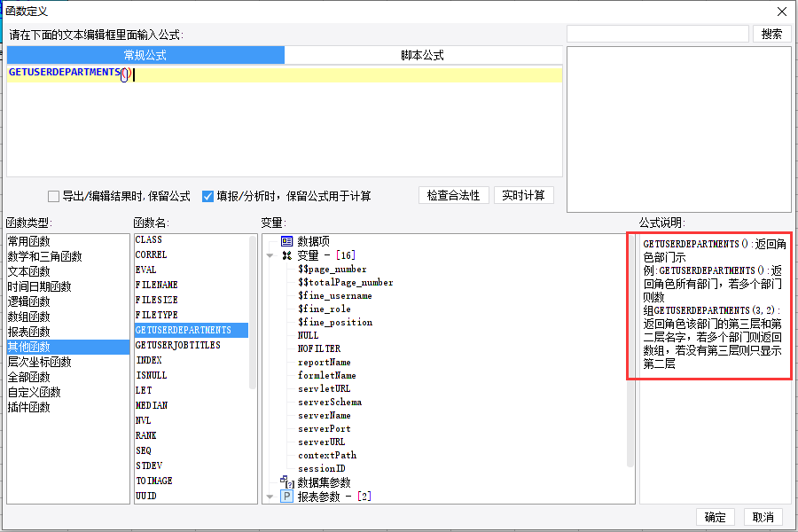
Task: Click the 数据项 data item icon
Action: point(287,241)
